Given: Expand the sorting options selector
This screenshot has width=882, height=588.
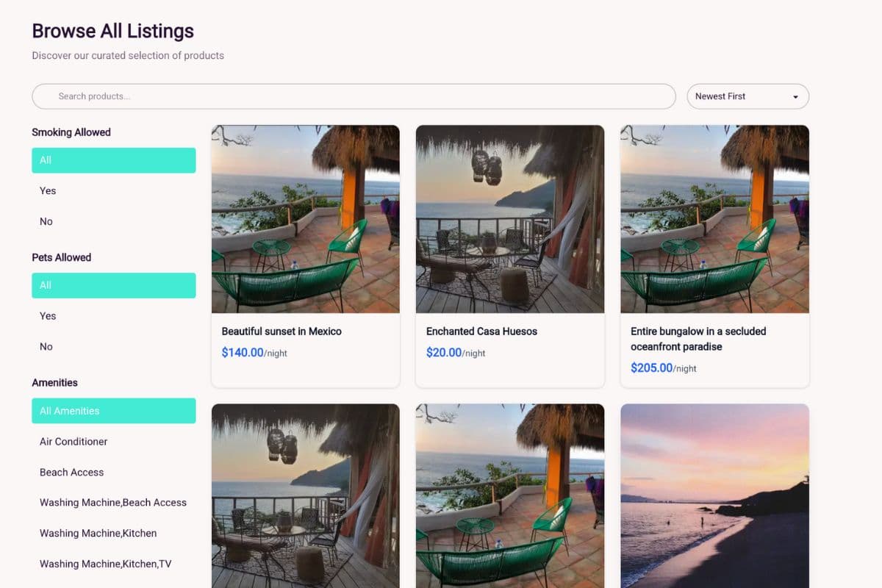Looking at the screenshot, I should point(747,96).
